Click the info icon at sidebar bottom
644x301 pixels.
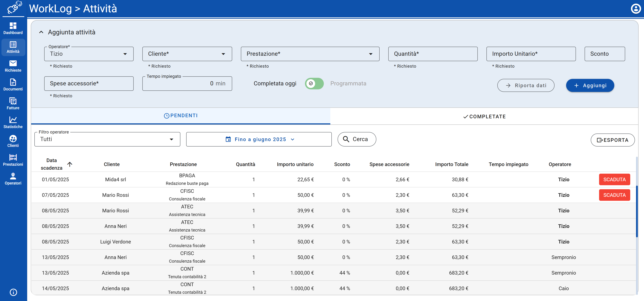click(13, 292)
